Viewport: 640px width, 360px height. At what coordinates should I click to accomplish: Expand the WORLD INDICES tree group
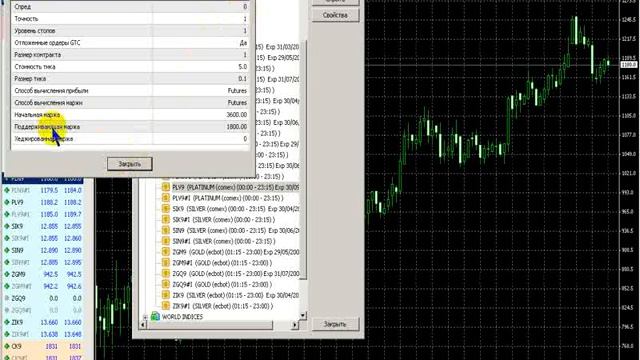145,317
